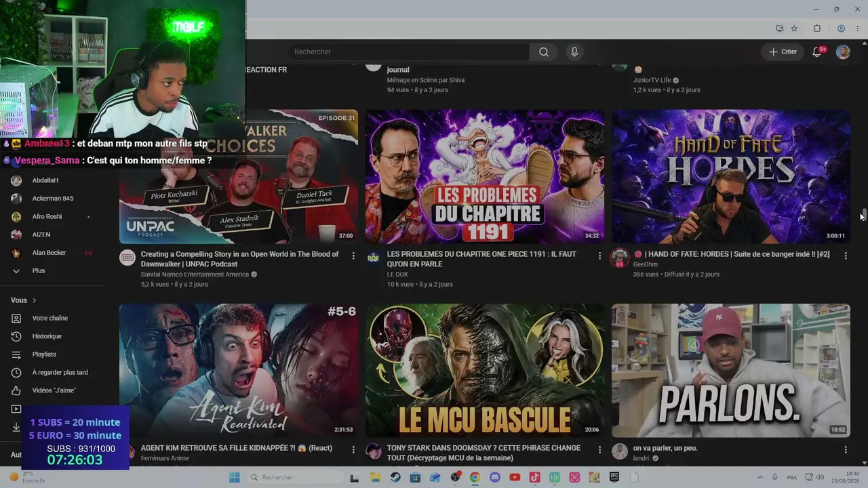Activate voice search microphone icon
This screenshot has width=868, height=488.
(x=574, y=52)
